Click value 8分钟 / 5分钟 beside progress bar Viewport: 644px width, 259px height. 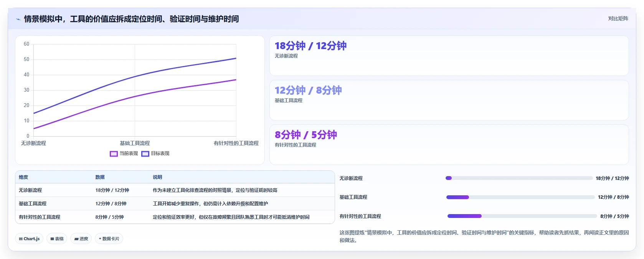pos(614,216)
